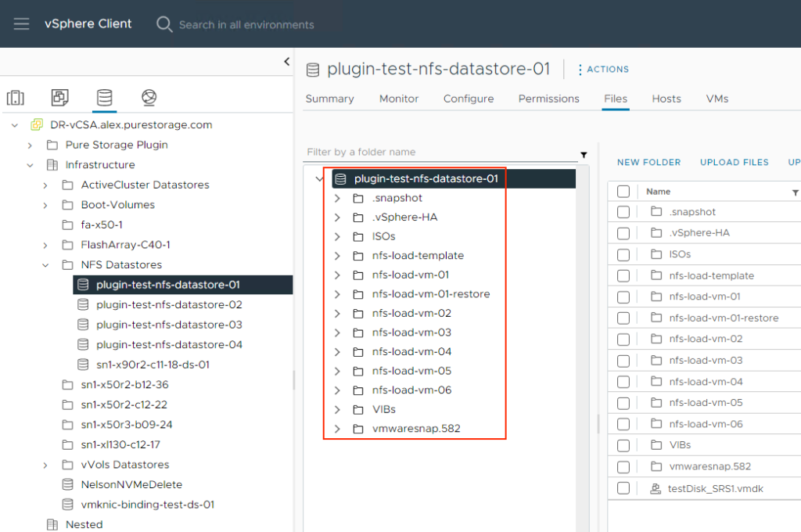Viewport: 801px width, 532px height.
Task: Click the vCenter icon beside DR-vCSA.alex.purestorage.com
Action: (37, 124)
